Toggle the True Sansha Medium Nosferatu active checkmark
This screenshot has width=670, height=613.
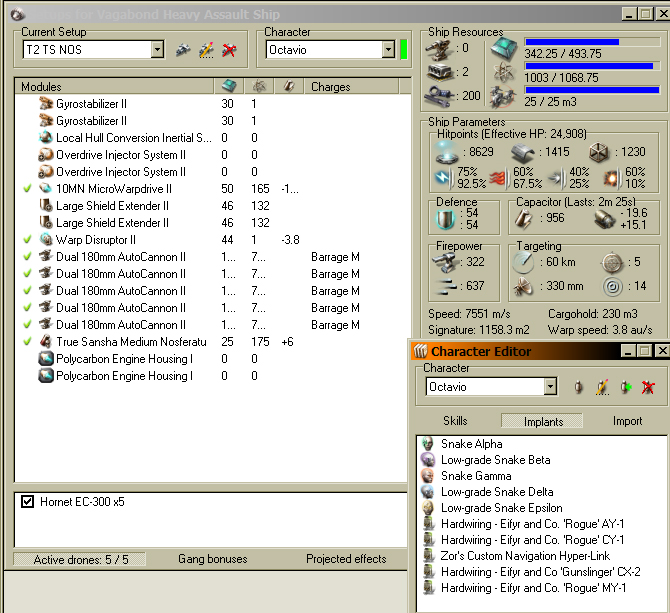pyautogui.click(x=27, y=342)
